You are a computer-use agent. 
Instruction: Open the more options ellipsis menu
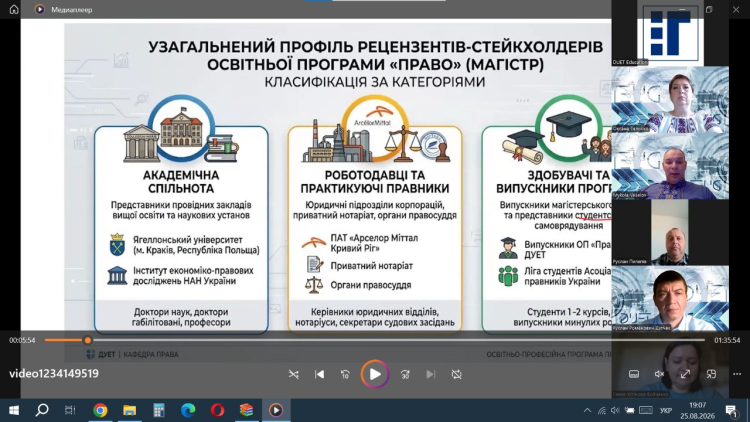point(737,374)
